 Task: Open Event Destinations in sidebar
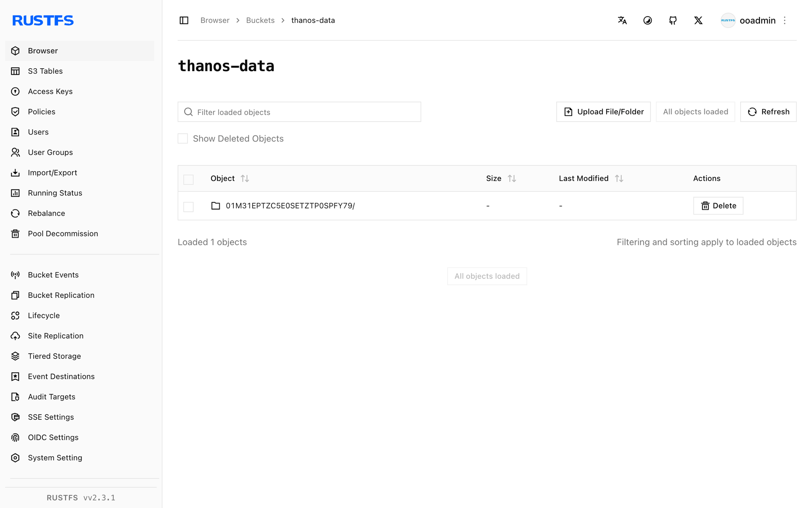[80, 377]
